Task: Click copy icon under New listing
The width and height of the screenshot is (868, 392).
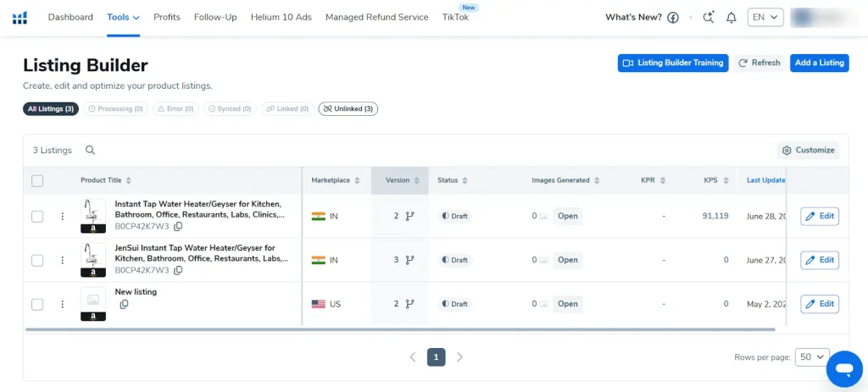Action: [124, 304]
